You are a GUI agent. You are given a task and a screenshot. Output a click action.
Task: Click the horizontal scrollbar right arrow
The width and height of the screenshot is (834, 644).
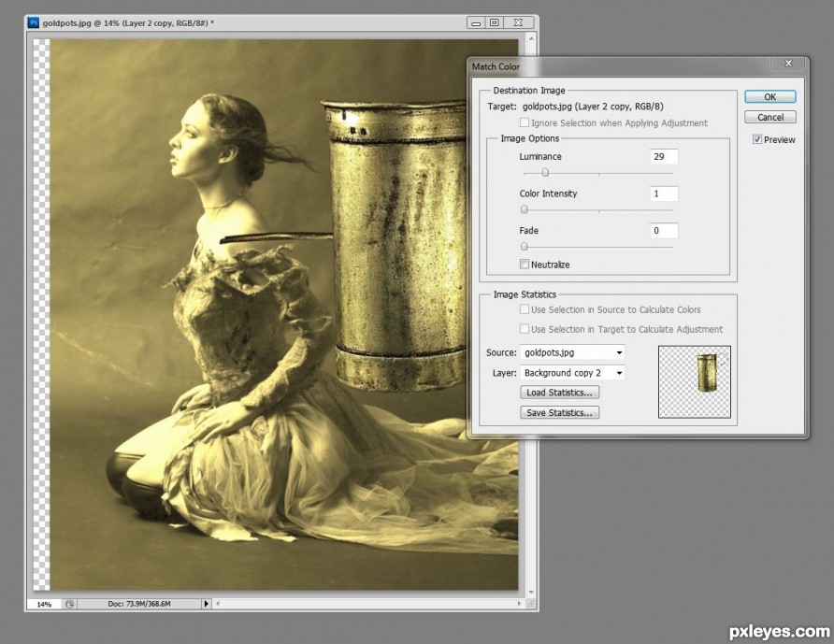click(519, 604)
